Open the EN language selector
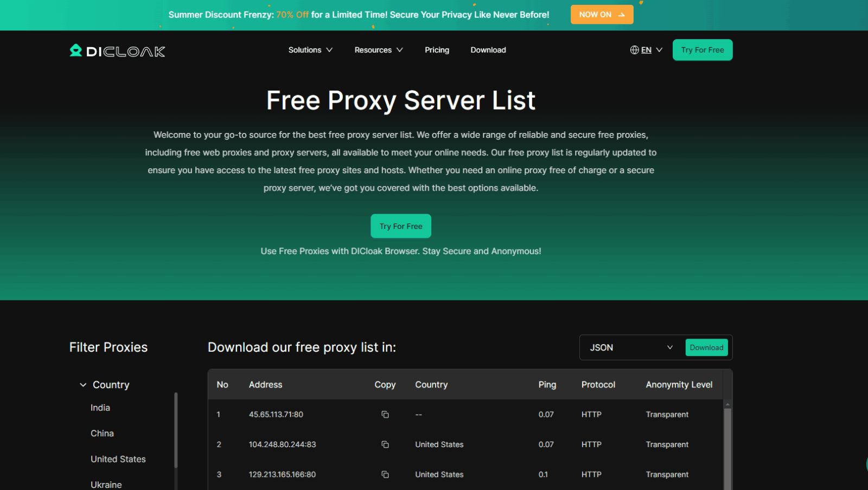The image size is (868, 490). pos(647,50)
